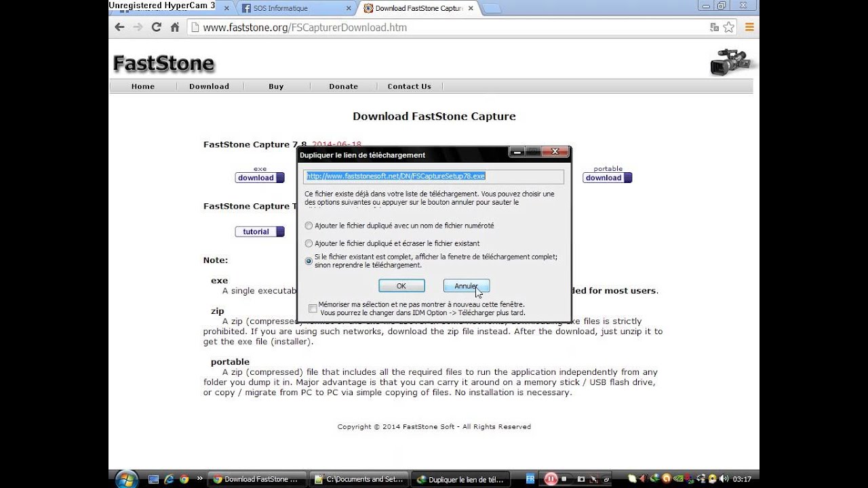The height and width of the screenshot is (488, 868).
Task: Click the 03:17 taskbar clock
Action: (x=742, y=479)
